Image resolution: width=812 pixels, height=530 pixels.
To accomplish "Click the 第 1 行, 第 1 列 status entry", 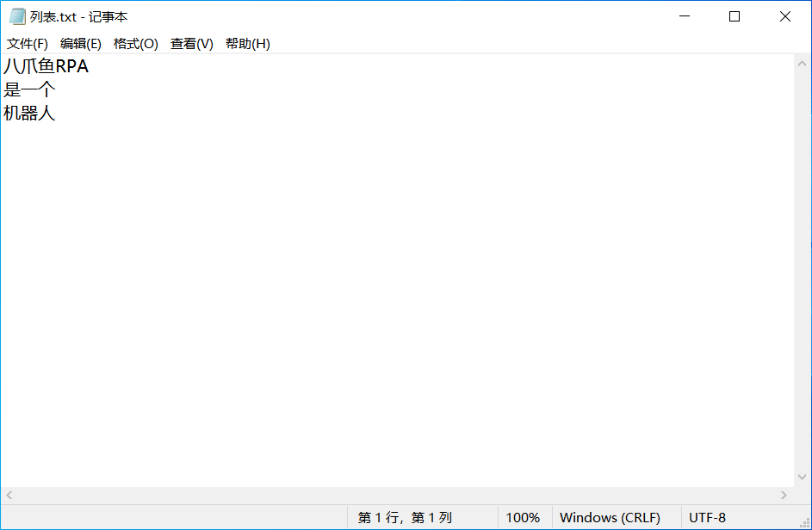I will (405, 518).
